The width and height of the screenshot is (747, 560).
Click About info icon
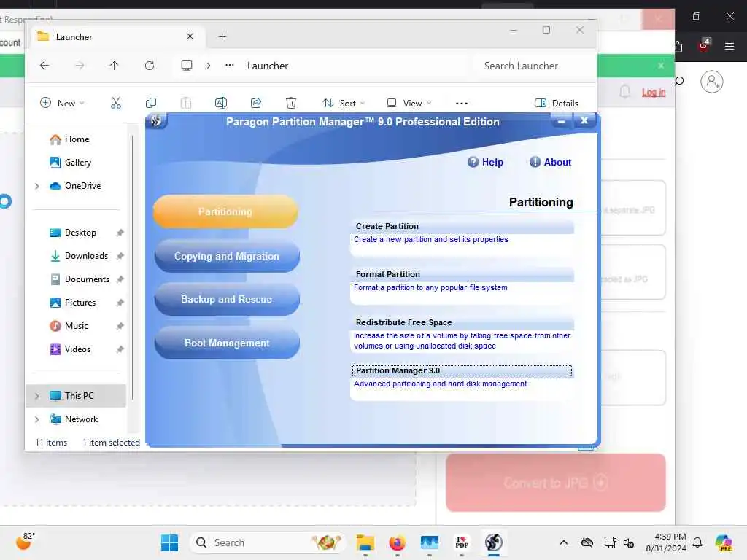point(535,162)
